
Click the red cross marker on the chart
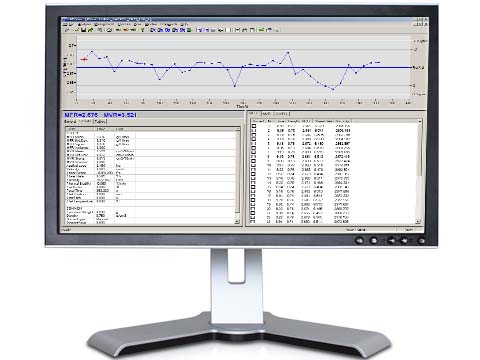pyautogui.click(x=84, y=59)
